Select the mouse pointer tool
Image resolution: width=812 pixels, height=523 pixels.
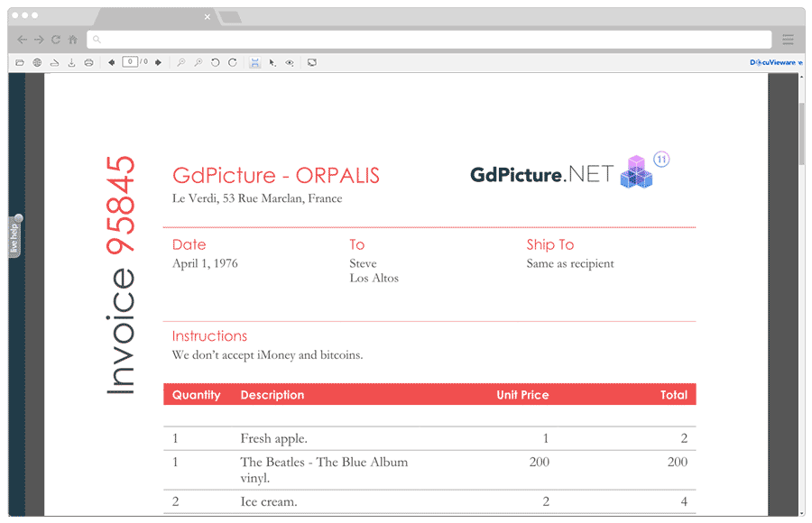[x=272, y=62]
